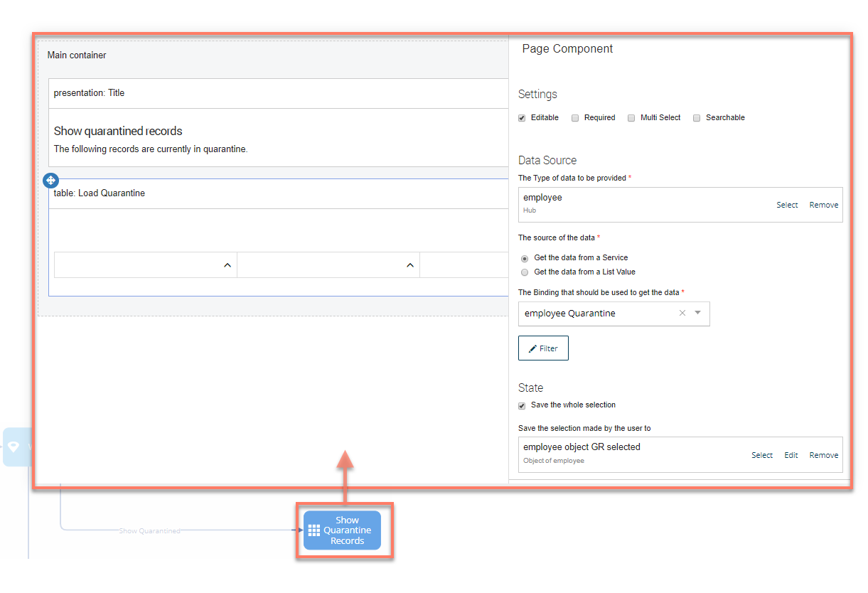868x593 pixels.
Task: Click Remove link for the employee data type
Action: tap(824, 205)
